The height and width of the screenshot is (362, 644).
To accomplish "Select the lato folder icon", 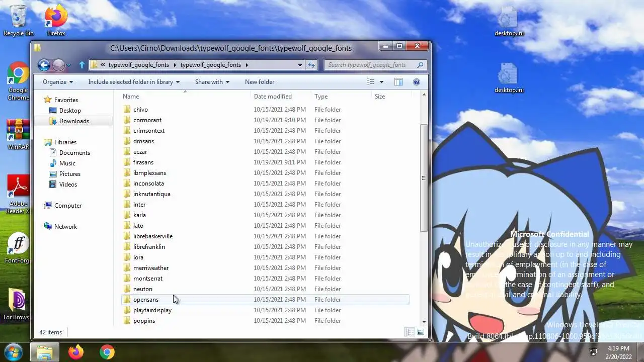I will 127,226.
